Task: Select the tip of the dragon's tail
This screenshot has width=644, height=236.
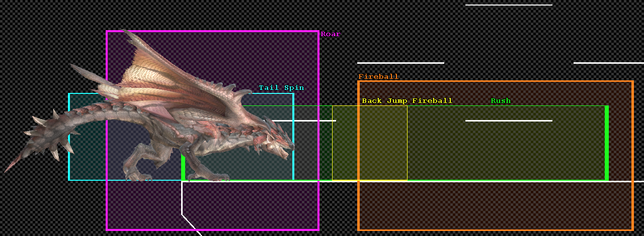Action: pos(8,170)
